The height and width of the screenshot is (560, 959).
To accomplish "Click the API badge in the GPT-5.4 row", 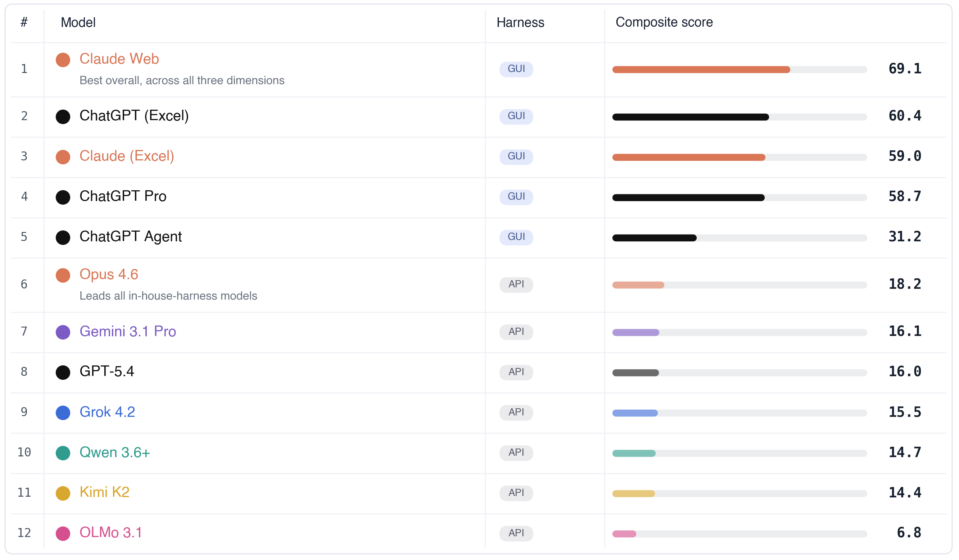I will [516, 373].
